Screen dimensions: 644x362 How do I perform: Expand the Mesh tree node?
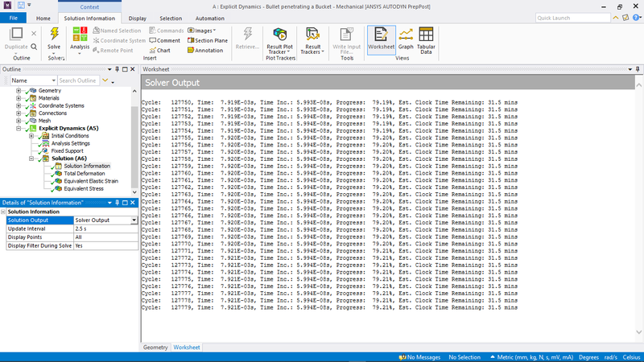coord(19,121)
